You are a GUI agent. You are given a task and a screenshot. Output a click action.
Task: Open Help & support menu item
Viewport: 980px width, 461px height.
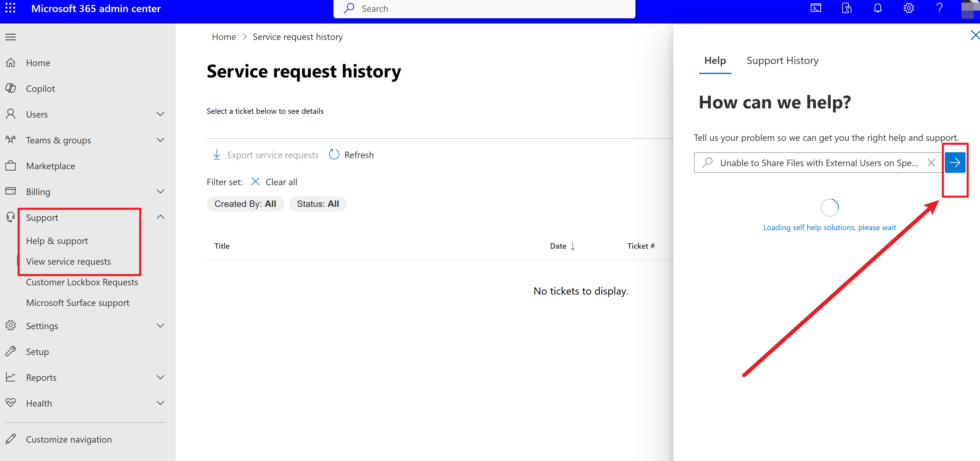[x=57, y=241]
